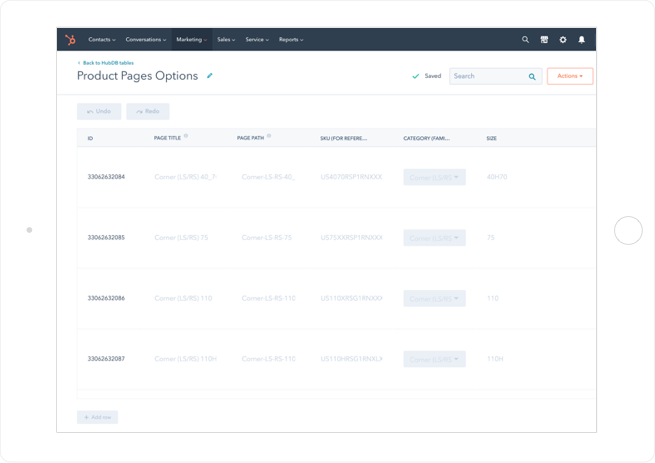Click the HubSpot sprocket logo
655x463 pixels.
point(70,40)
